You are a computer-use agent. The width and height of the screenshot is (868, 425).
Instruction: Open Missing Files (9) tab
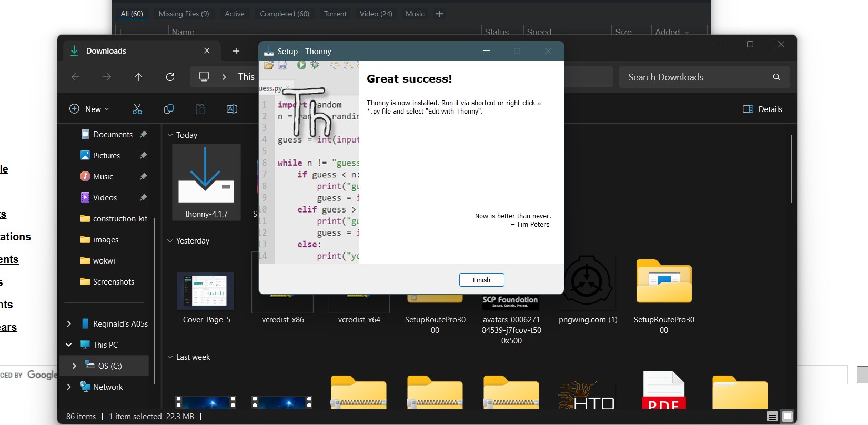[184, 14]
